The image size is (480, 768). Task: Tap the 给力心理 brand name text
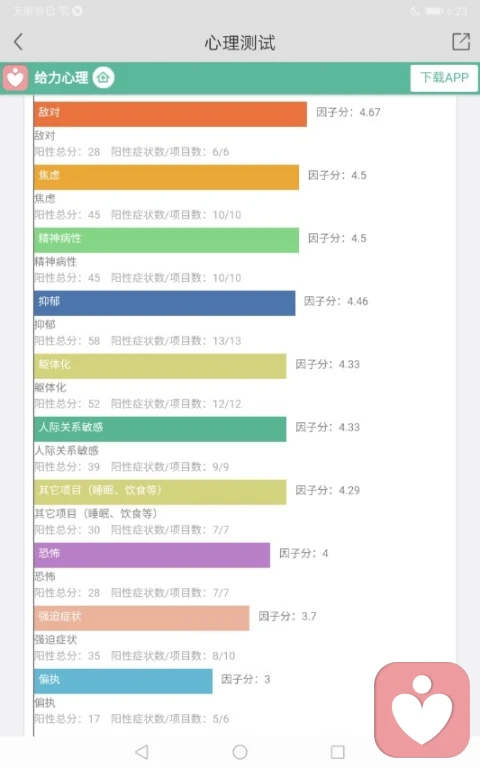click(x=61, y=77)
